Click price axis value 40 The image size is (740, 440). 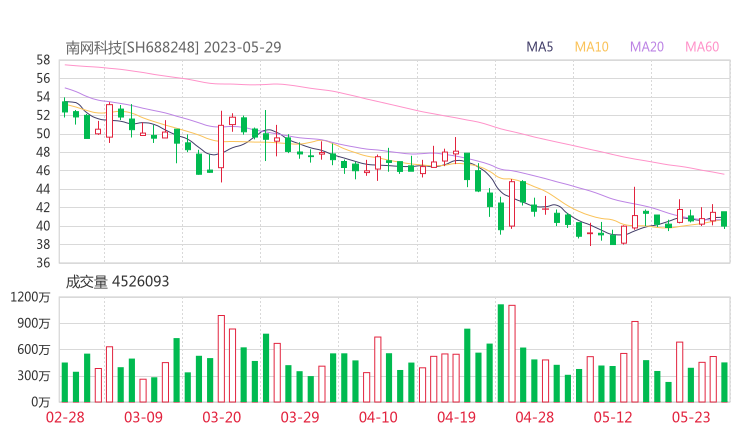tap(43, 226)
